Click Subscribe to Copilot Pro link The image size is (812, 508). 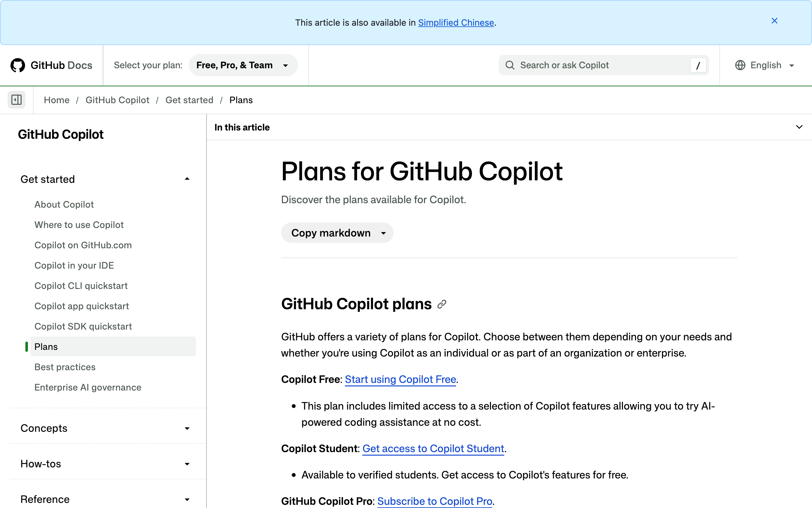[x=435, y=501]
